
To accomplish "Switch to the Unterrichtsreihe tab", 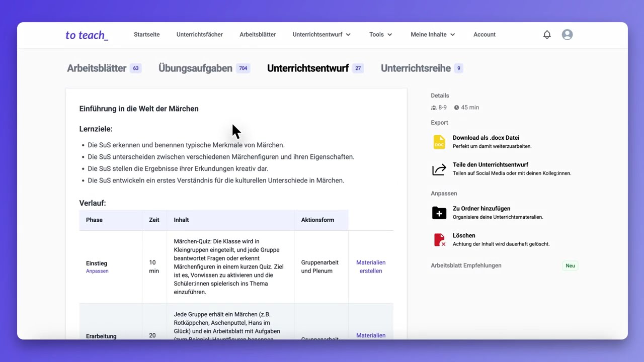I will pos(416,68).
